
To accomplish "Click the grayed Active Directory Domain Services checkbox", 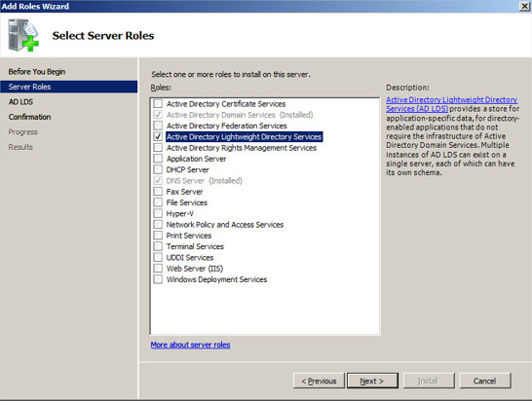I will click(x=158, y=115).
